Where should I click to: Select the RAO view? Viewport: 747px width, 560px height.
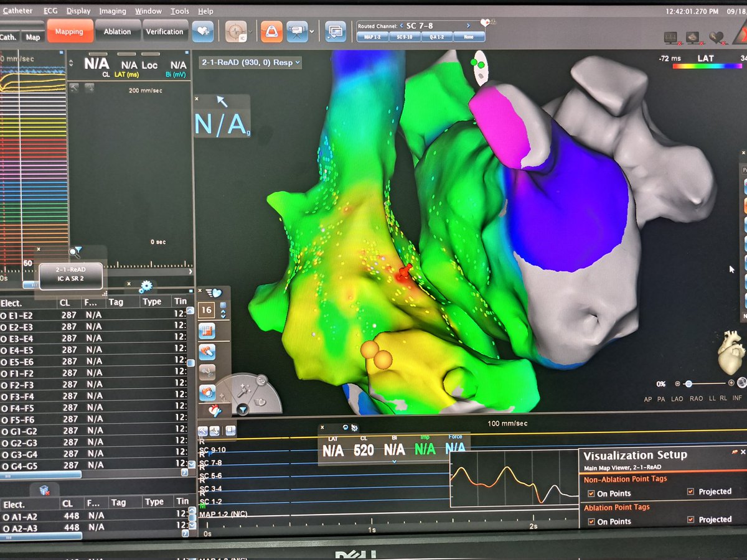(697, 399)
